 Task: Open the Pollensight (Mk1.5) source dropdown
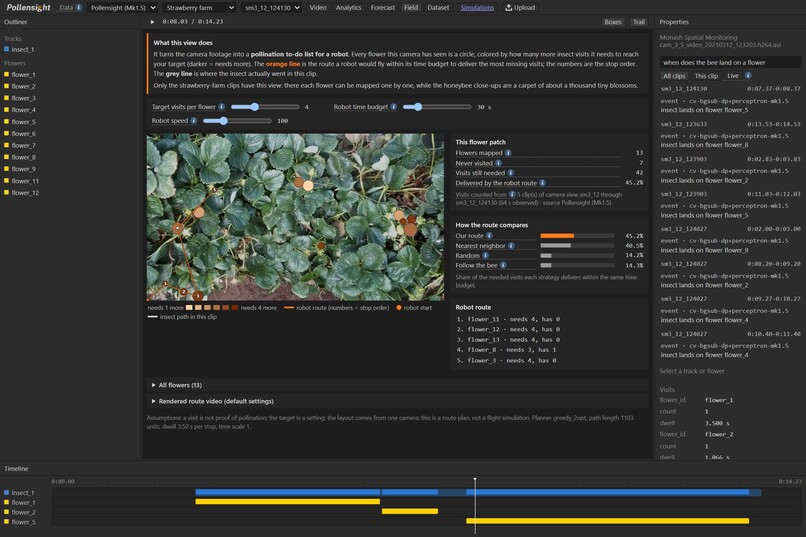(x=122, y=8)
